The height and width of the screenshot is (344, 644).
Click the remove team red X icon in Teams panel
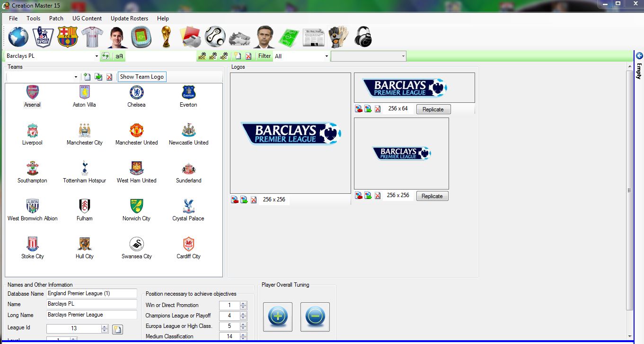click(109, 77)
